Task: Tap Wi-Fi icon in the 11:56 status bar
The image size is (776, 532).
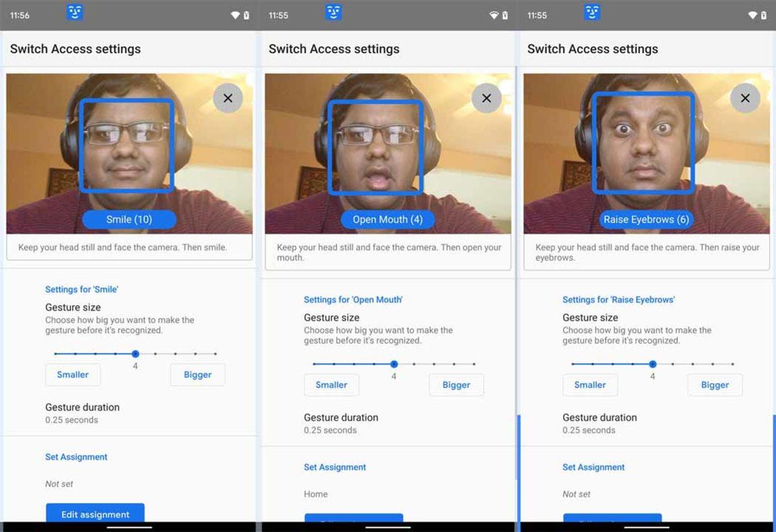Action: coord(235,15)
